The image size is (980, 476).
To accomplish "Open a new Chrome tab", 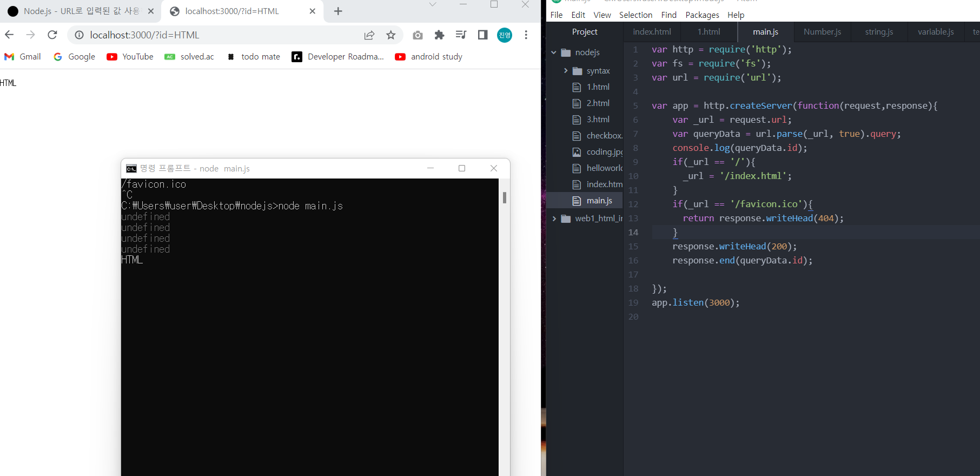I will pos(338,11).
